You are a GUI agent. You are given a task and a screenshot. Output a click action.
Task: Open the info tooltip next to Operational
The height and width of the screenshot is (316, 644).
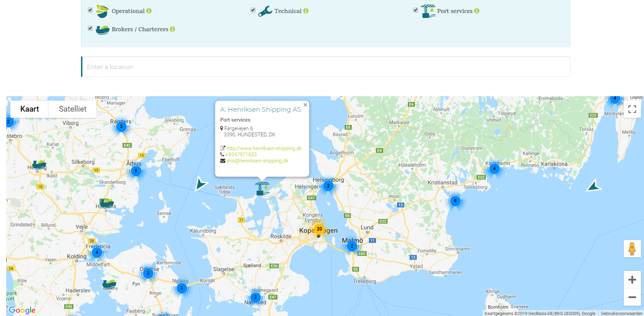[x=149, y=11]
